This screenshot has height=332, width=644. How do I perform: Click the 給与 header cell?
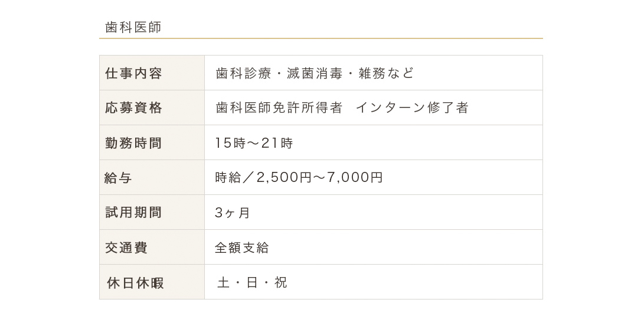tap(118, 178)
